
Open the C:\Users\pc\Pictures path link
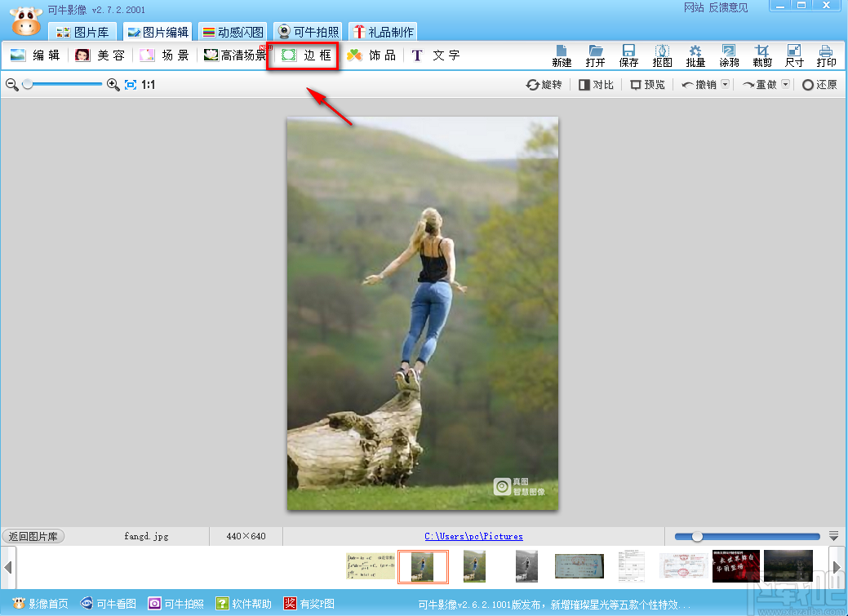[x=473, y=536]
